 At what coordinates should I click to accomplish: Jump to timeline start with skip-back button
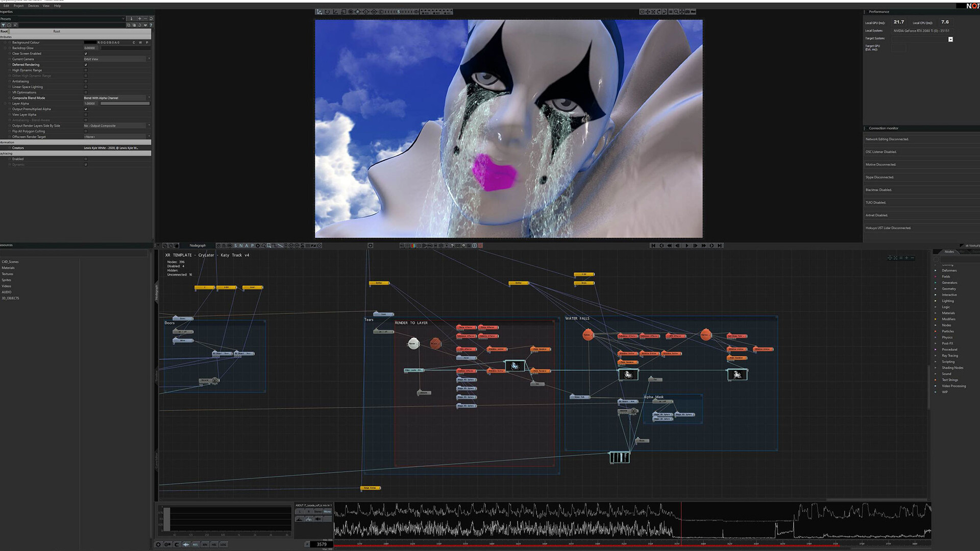(x=653, y=245)
